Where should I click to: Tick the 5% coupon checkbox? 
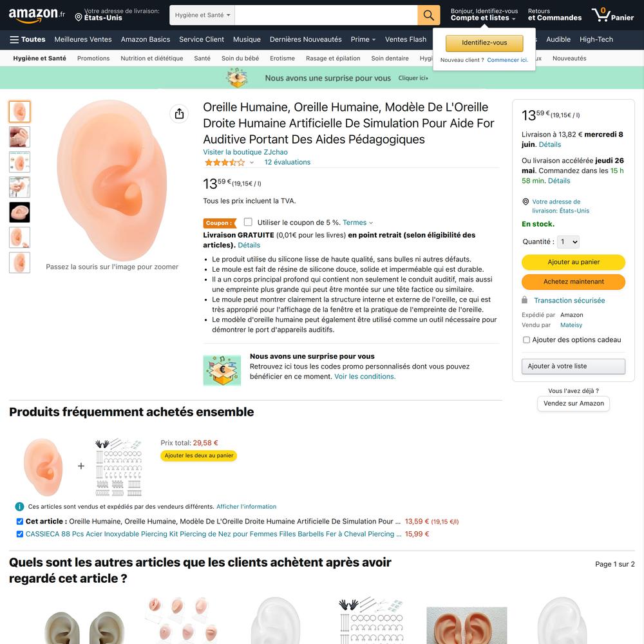(x=248, y=222)
